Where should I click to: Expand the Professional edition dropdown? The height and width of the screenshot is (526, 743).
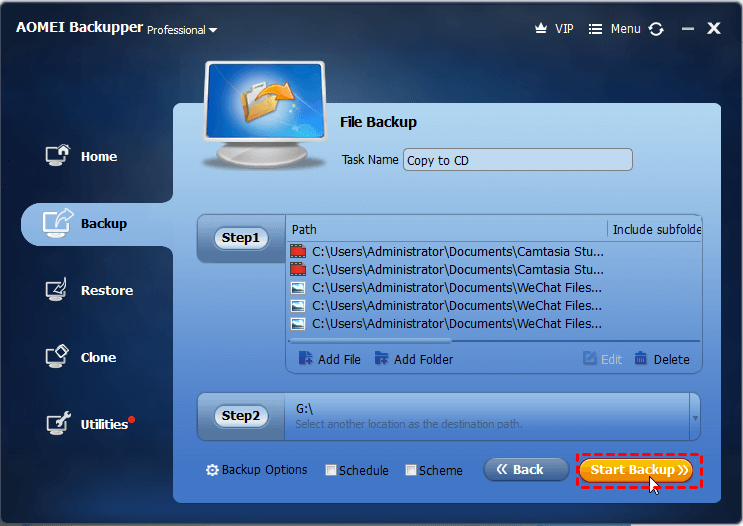point(213,30)
